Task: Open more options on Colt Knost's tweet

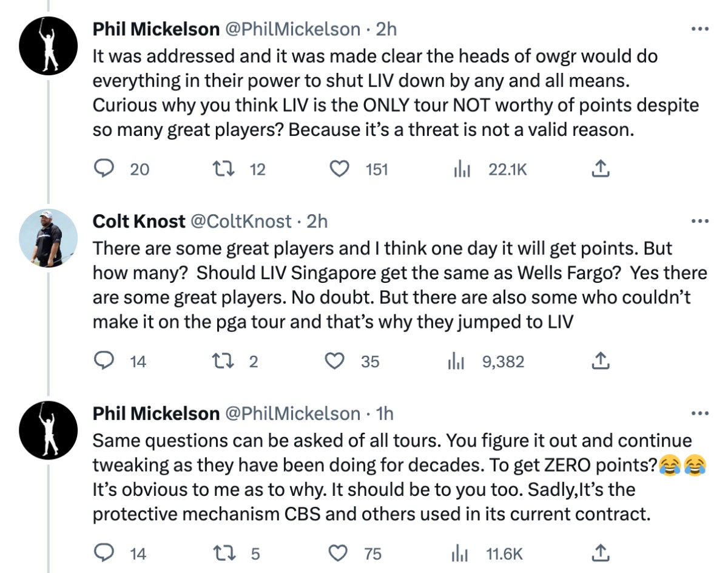Action: [699, 221]
